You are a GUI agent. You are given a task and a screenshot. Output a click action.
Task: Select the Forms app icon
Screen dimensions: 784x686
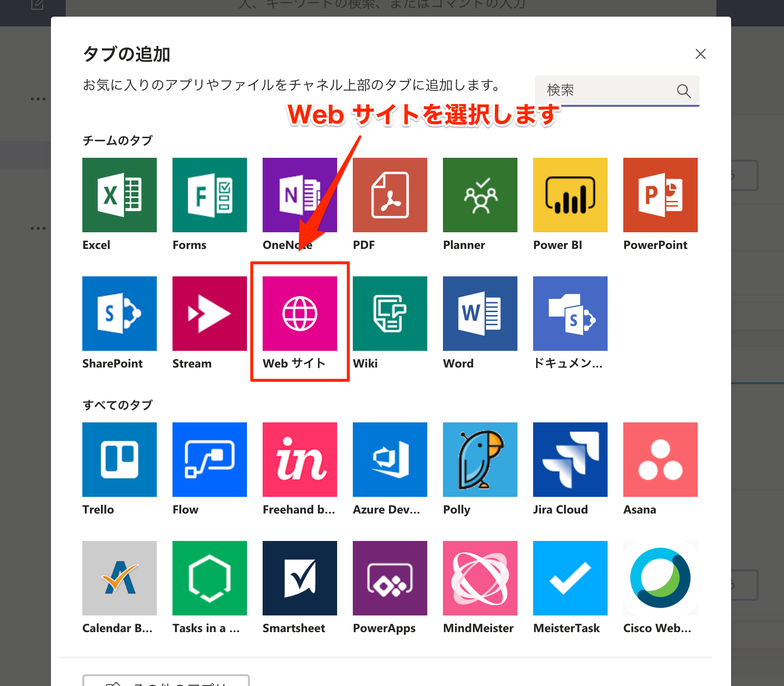click(210, 195)
